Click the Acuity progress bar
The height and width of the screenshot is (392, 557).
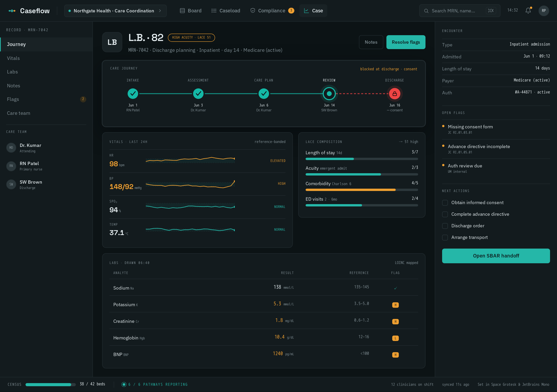pyautogui.click(x=362, y=174)
